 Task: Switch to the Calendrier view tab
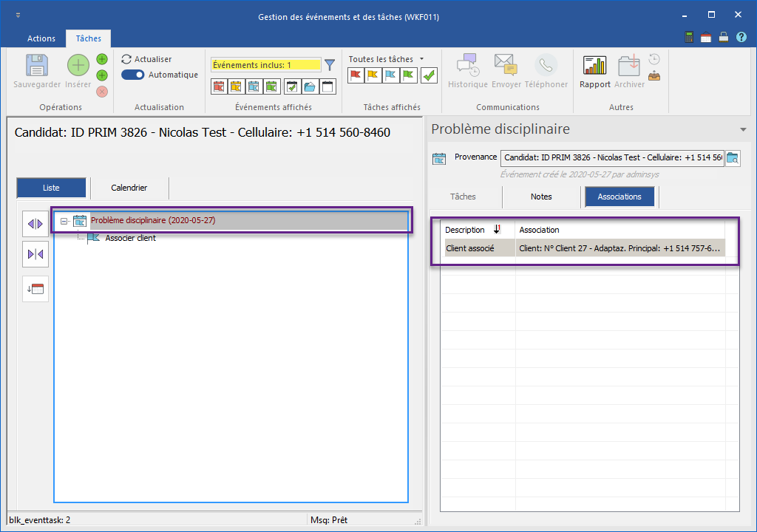[x=129, y=188]
